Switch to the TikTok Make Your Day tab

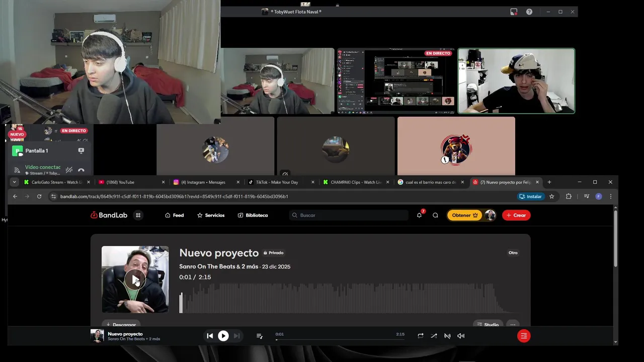click(x=281, y=182)
